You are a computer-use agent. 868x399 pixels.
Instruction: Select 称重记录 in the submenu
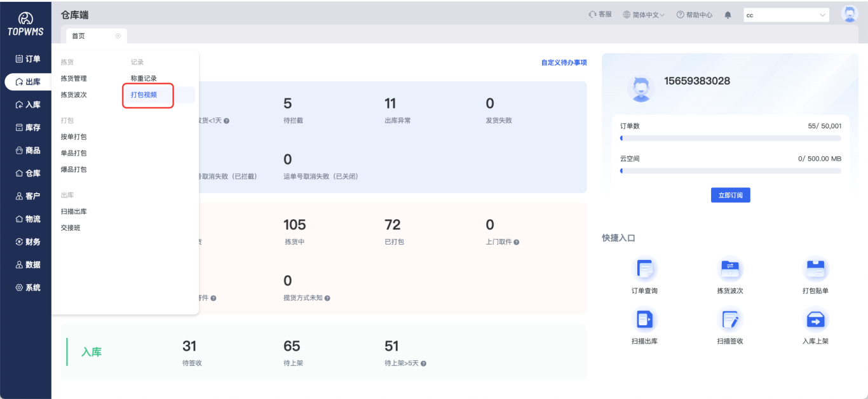click(144, 79)
